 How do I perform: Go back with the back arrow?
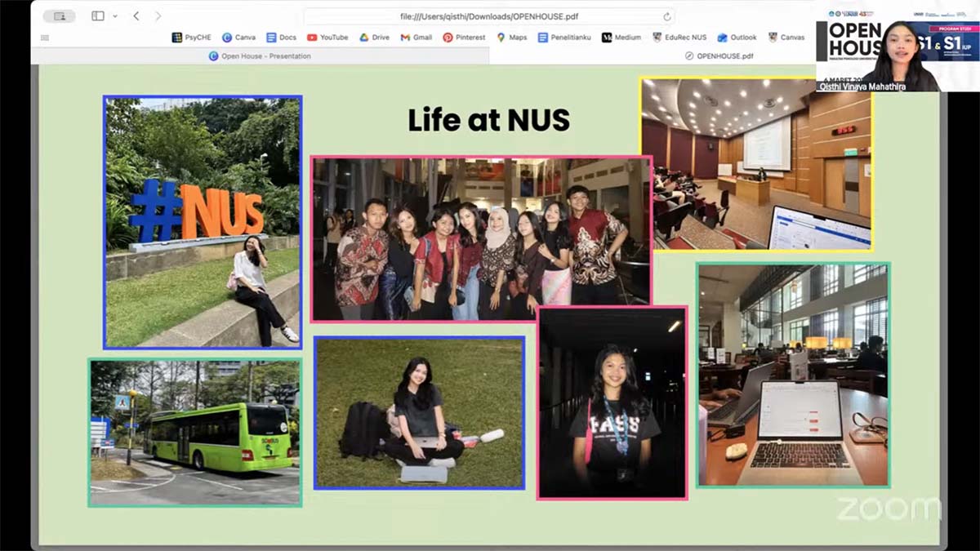tap(136, 16)
